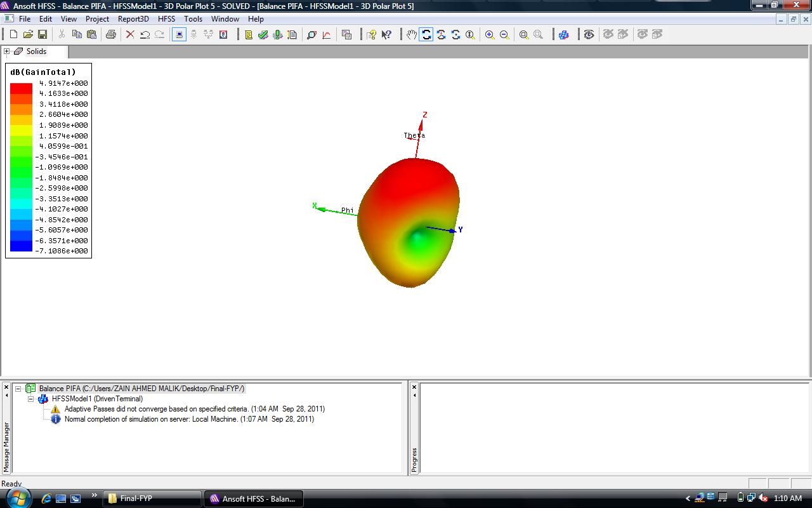Expand the Solids tree node
Image resolution: width=812 pixels, height=508 pixels.
click(x=7, y=51)
